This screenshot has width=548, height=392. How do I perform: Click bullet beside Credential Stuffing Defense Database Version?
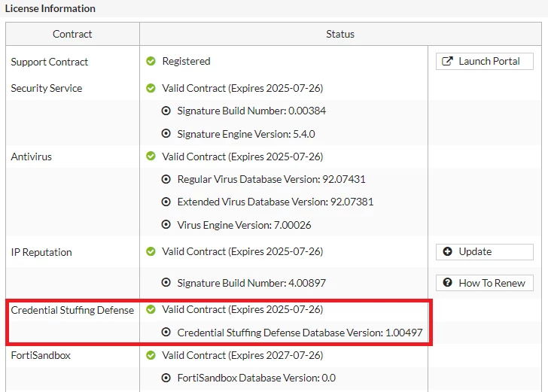[166, 333]
